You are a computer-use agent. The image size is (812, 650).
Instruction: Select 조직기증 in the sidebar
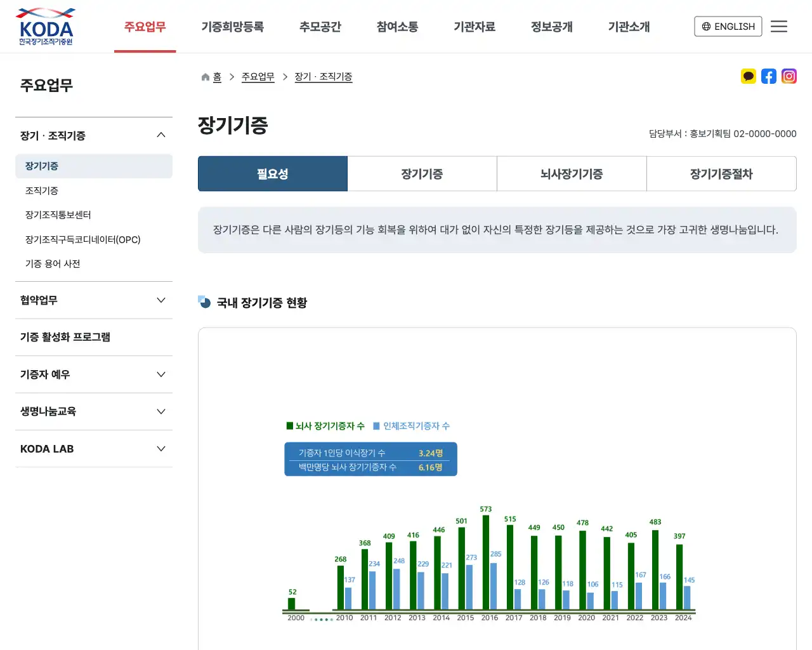pos(42,190)
